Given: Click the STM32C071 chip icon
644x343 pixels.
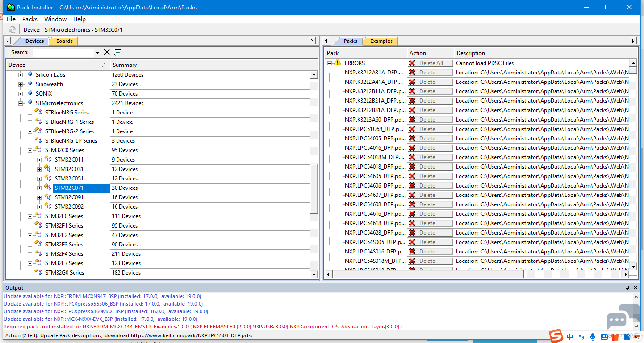Looking at the screenshot, I should [48, 188].
